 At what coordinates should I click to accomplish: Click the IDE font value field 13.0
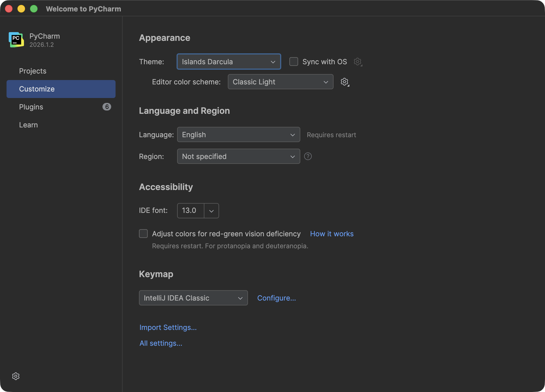pyautogui.click(x=191, y=211)
